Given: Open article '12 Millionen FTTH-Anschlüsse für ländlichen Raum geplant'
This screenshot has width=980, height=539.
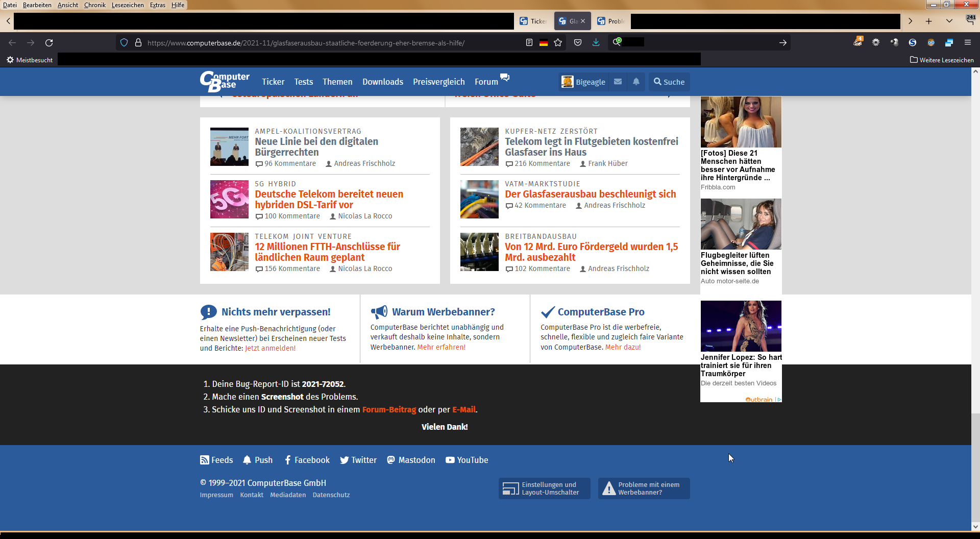Looking at the screenshot, I should (328, 252).
